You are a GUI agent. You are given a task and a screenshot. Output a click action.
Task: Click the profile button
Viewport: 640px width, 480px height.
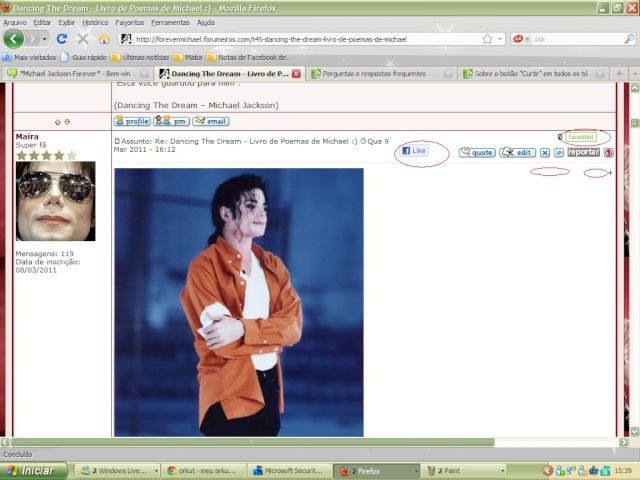pyautogui.click(x=132, y=121)
